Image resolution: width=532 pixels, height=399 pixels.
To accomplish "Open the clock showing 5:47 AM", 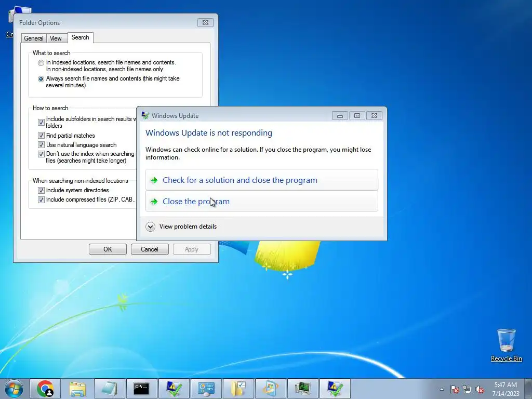I will (x=505, y=385).
